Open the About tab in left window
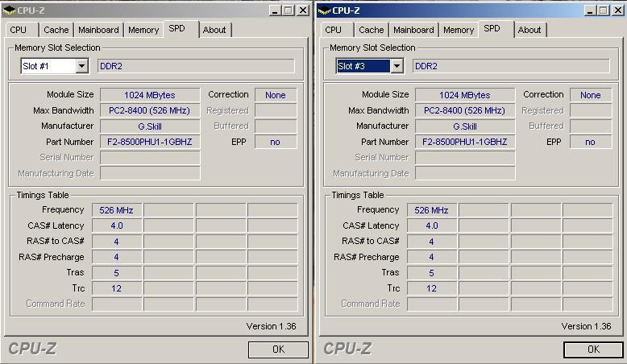 tap(214, 30)
